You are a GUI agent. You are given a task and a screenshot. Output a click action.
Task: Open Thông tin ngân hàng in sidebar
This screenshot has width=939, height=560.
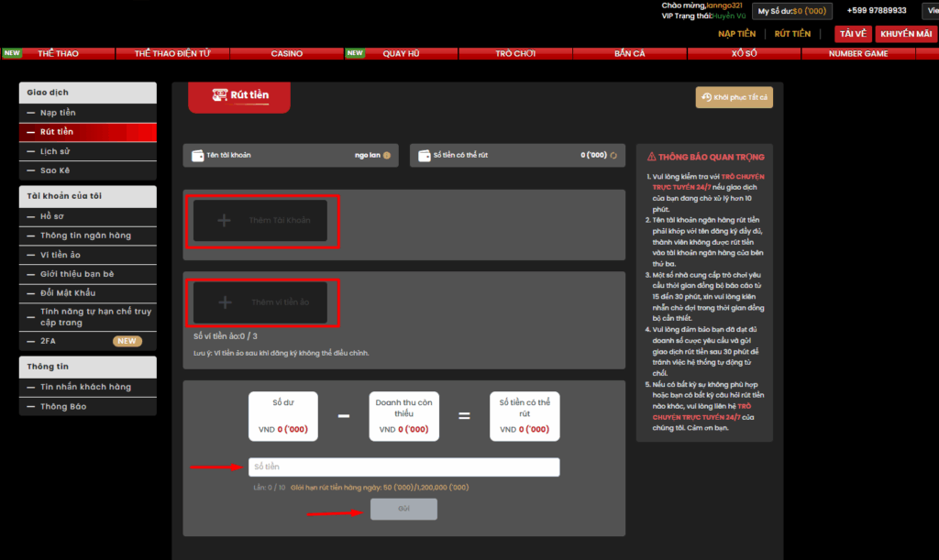click(x=88, y=236)
